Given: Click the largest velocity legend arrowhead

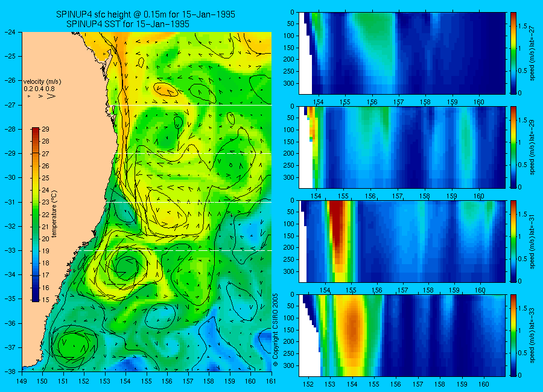Looking at the screenshot, I should click(51, 96).
